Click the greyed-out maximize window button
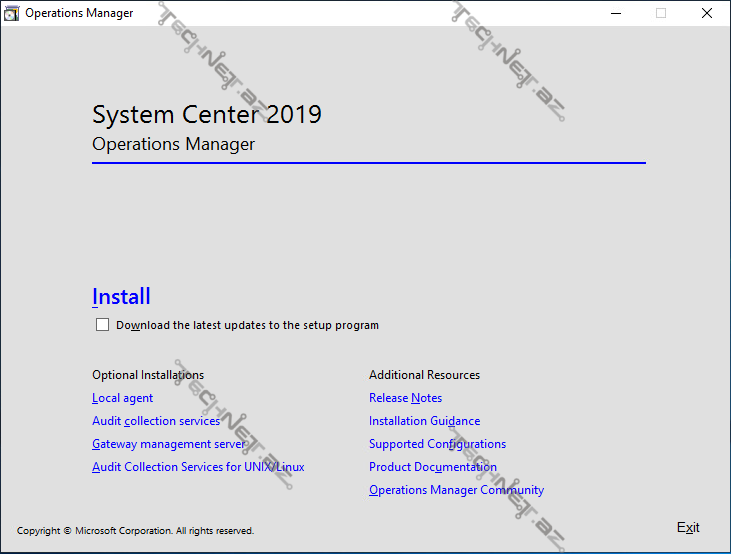 661,13
